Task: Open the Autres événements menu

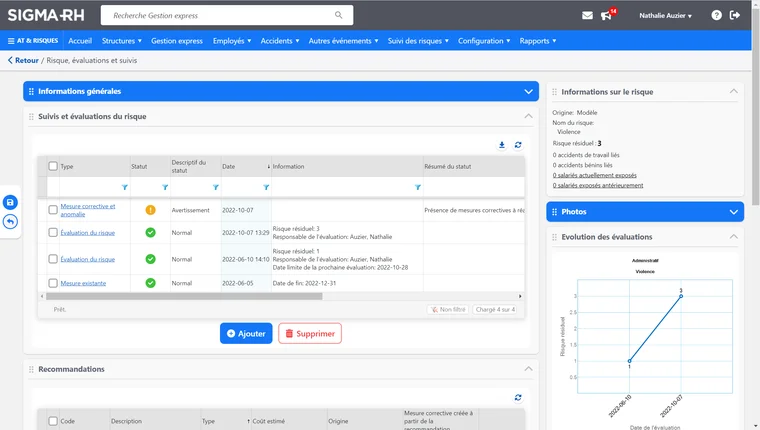Action: 343,41
